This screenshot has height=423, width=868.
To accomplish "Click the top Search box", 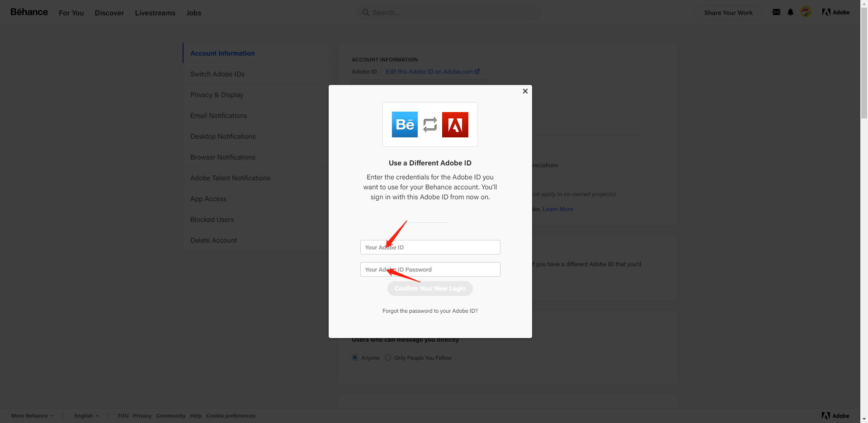I will 448,13.
